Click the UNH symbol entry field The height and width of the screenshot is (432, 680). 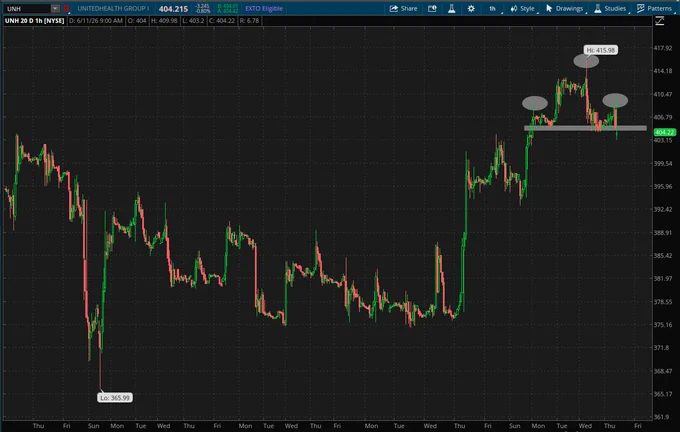point(27,8)
